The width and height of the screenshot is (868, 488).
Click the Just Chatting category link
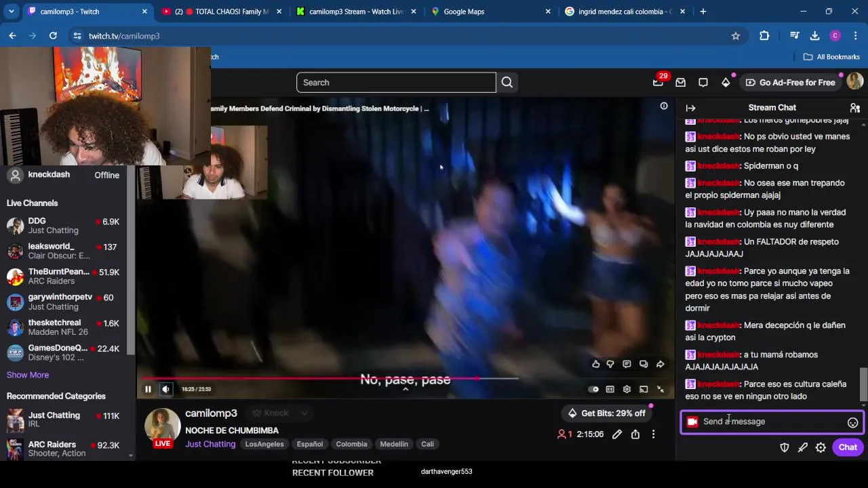point(210,444)
